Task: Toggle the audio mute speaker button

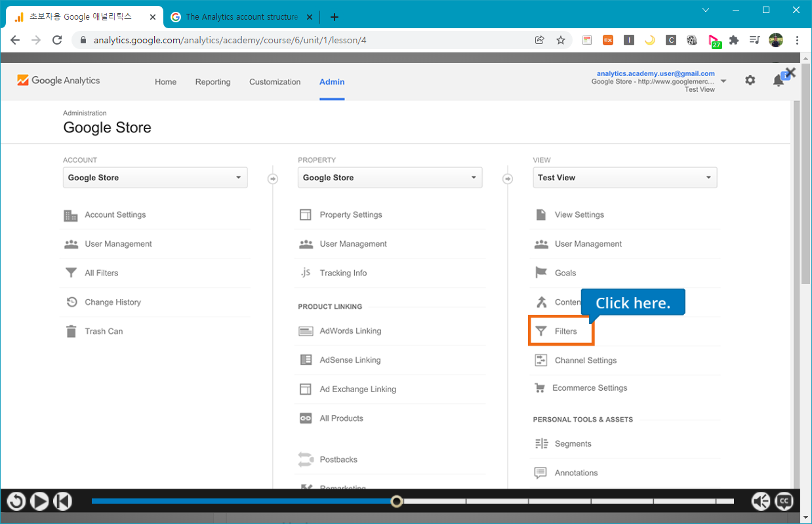Action: tap(761, 502)
